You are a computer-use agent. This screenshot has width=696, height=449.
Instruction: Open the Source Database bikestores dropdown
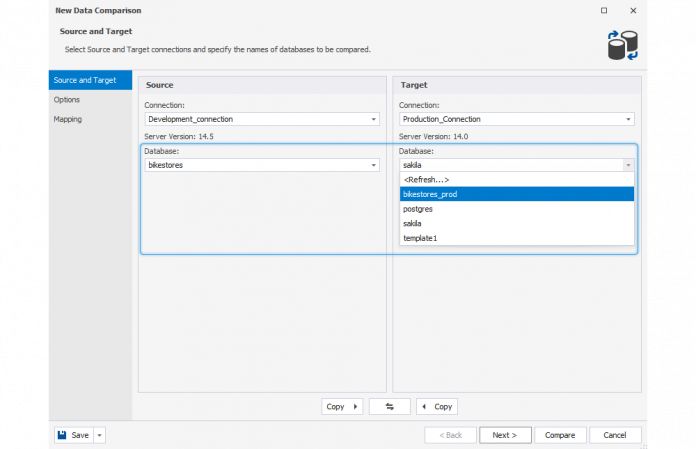click(374, 165)
